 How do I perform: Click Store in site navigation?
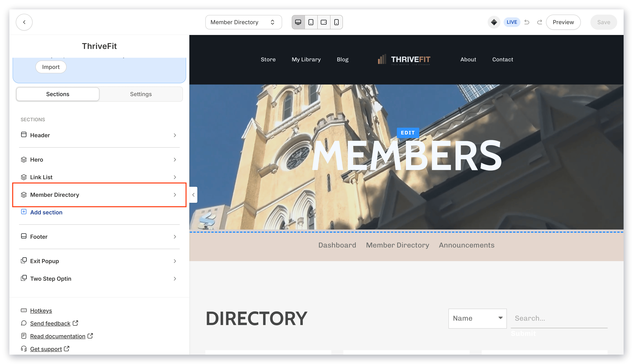268,60
